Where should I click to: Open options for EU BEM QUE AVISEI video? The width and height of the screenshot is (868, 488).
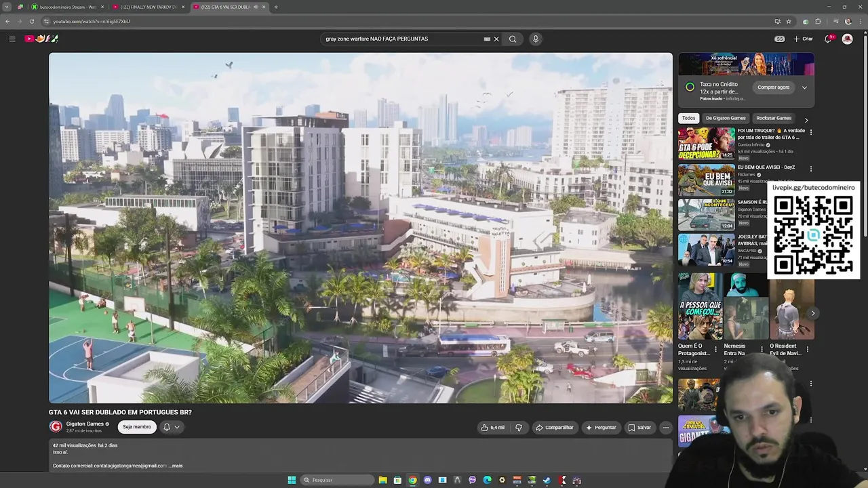click(810, 169)
